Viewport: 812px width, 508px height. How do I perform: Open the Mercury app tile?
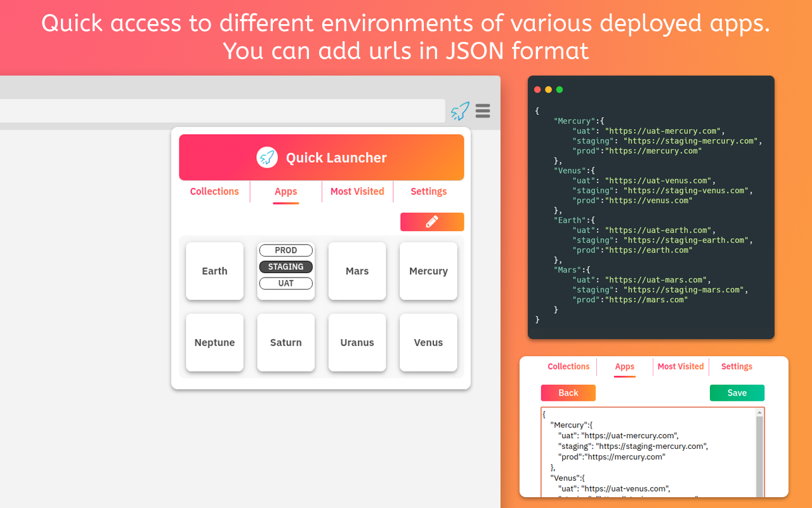(x=428, y=271)
